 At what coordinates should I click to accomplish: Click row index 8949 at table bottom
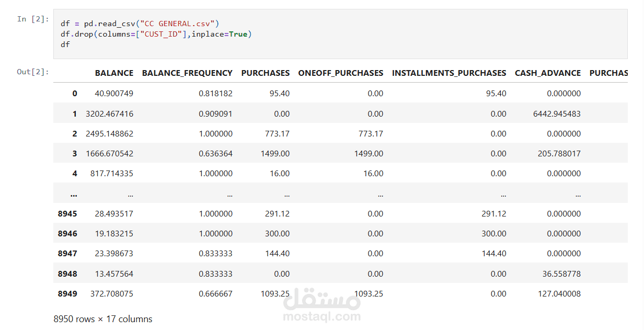click(67, 294)
